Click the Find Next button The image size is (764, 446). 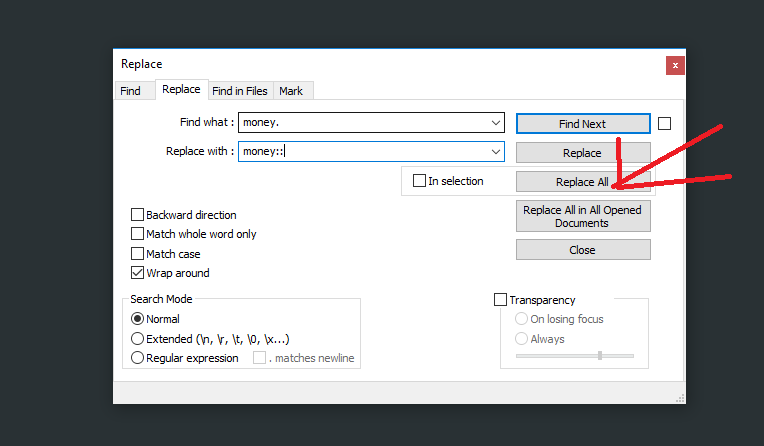[583, 124]
